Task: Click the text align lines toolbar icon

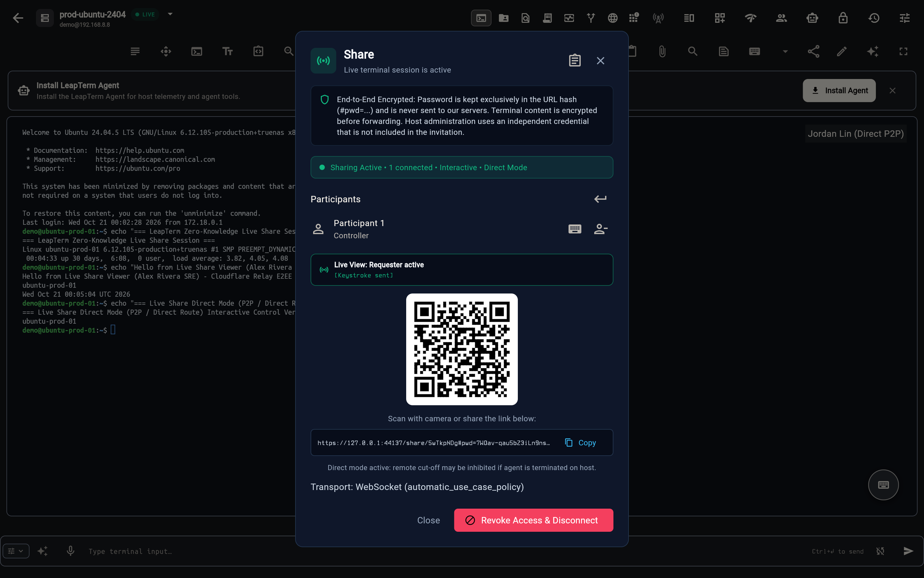Action: (x=135, y=51)
